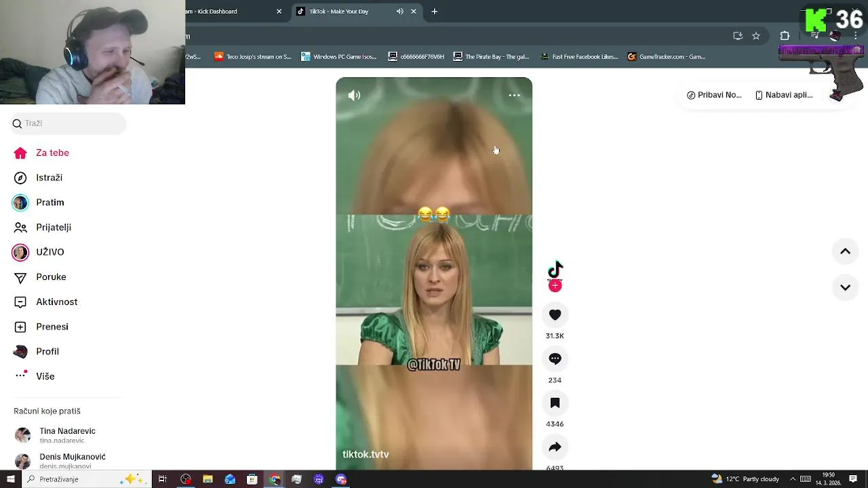Go to the next video with down chevron

click(x=845, y=287)
